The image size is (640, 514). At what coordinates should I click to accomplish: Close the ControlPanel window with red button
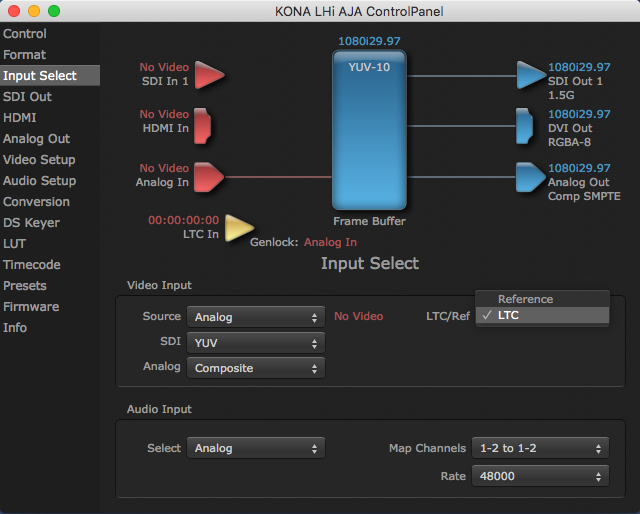click(x=14, y=11)
